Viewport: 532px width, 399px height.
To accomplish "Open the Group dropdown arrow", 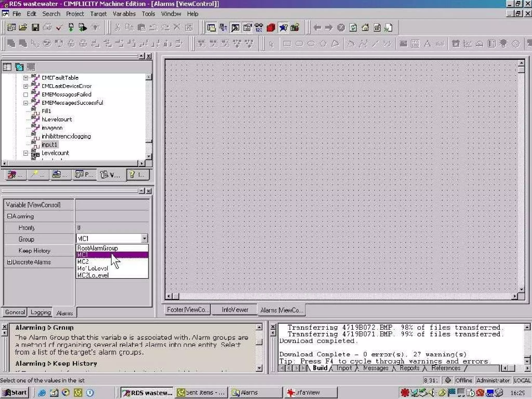I will (144, 238).
